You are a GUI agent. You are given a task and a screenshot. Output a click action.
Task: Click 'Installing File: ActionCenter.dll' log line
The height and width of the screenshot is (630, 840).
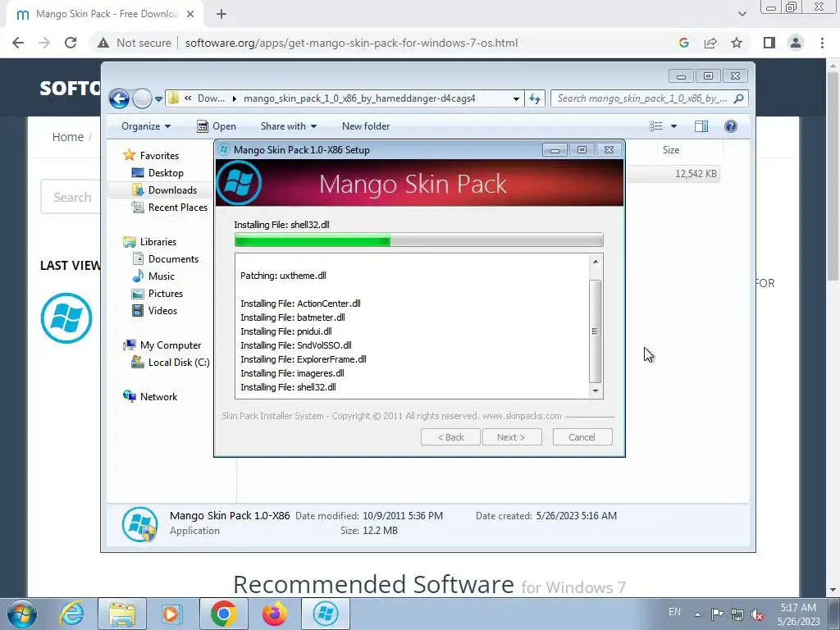(300, 304)
